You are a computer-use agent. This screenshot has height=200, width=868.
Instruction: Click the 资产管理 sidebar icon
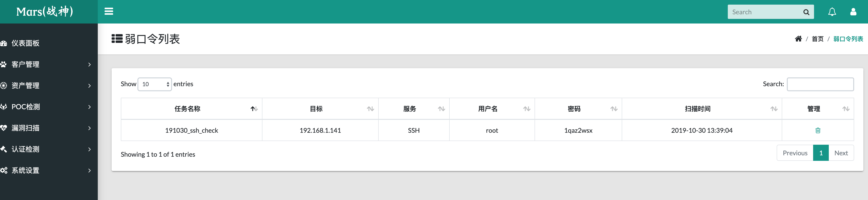4,85
